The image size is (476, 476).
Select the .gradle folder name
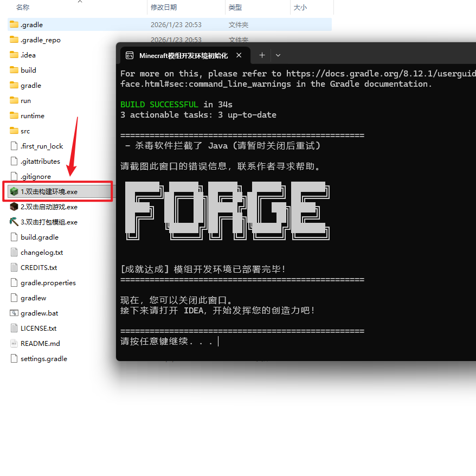pyautogui.click(x=31, y=25)
